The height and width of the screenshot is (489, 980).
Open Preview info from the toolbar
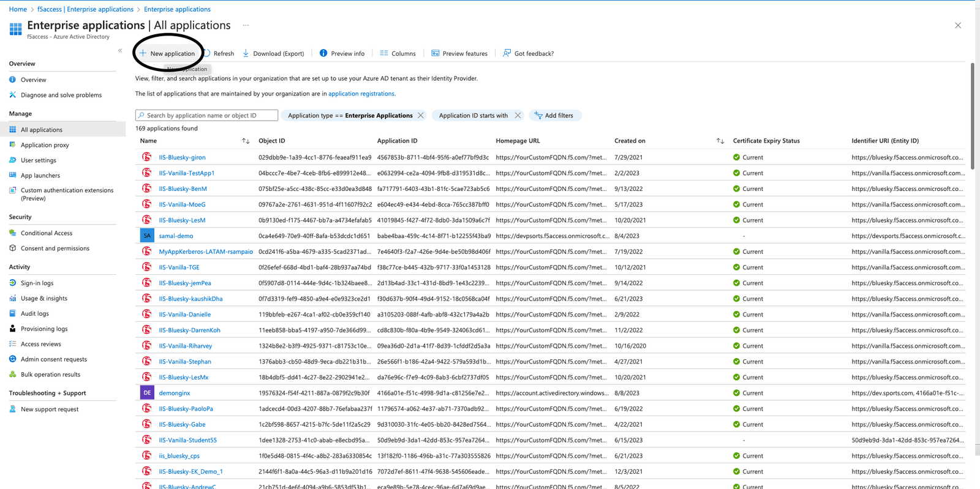tap(342, 53)
